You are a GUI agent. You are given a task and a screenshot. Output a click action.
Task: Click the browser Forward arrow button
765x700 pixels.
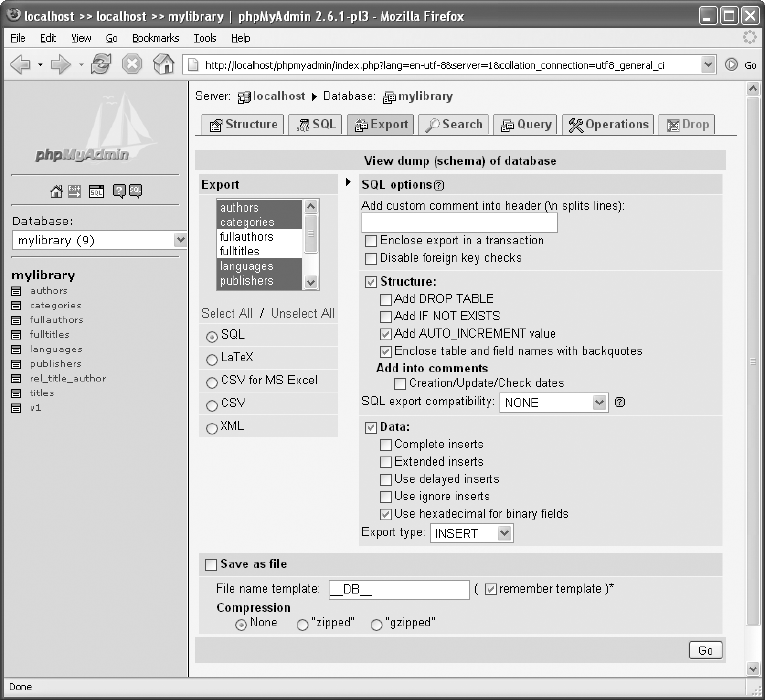tap(60, 64)
